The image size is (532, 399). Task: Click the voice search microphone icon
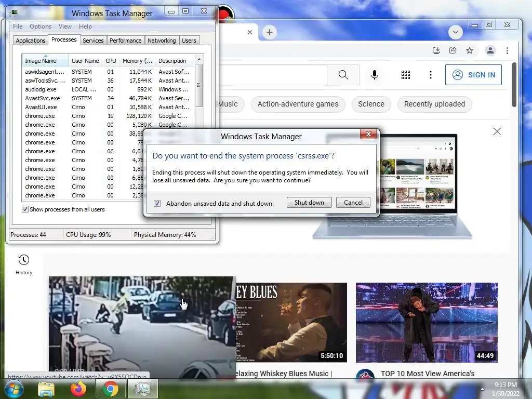tap(374, 75)
